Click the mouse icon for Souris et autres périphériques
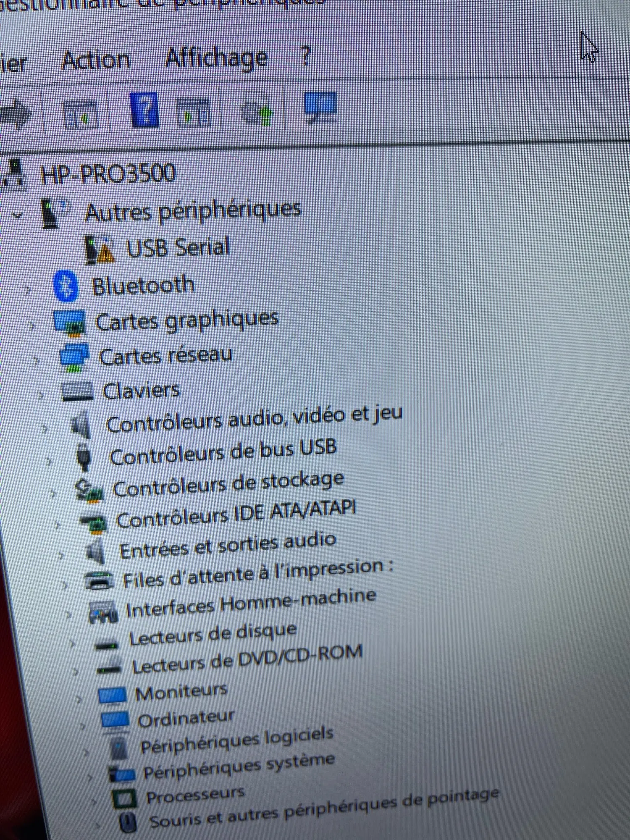The width and height of the screenshot is (630, 840). 128,822
